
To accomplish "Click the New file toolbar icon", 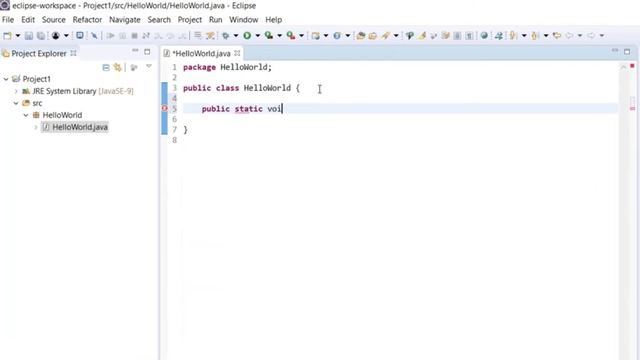I will (7, 36).
